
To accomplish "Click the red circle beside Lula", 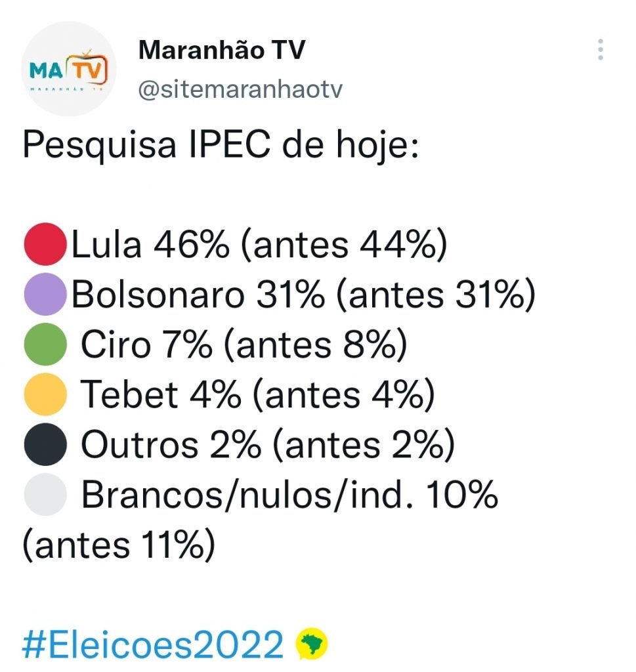I will [x=45, y=245].
